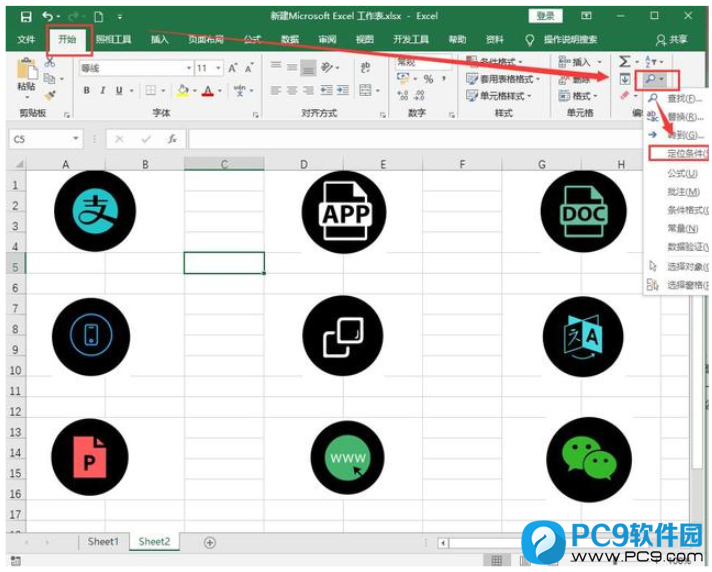Click the red font color button
Screen dimensions: 712x572
pyautogui.click(x=208, y=91)
